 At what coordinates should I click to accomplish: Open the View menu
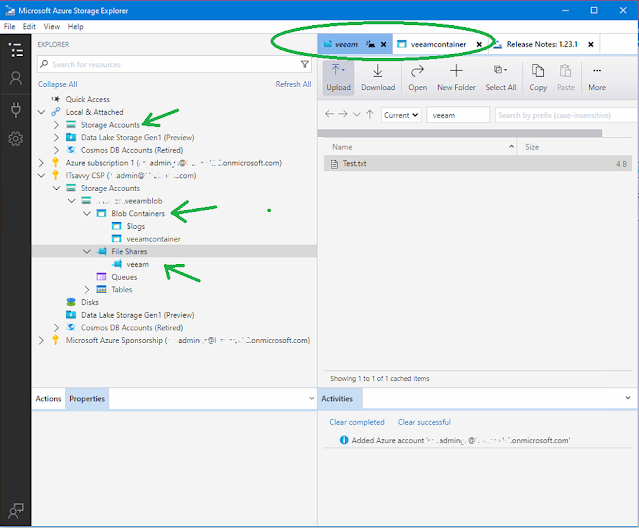52,26
